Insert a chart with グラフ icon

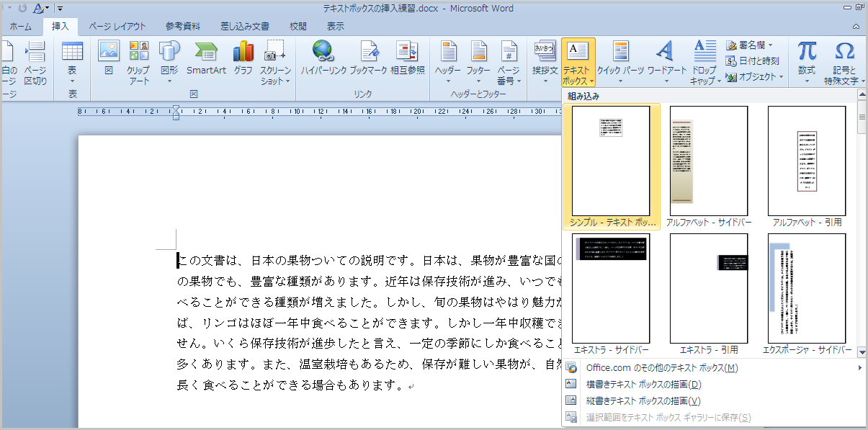[x=243, y=53]
